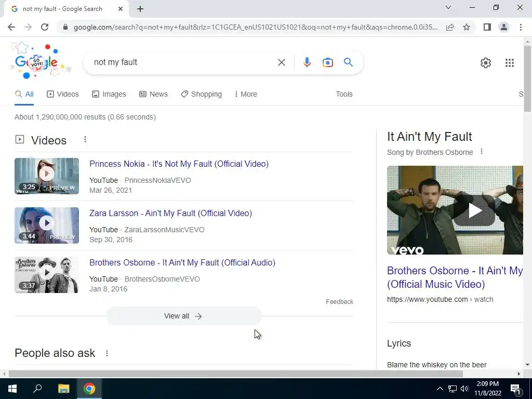Clear the search box with X icon
Viewport: 532px width, 399px height.
coord(281,62)
